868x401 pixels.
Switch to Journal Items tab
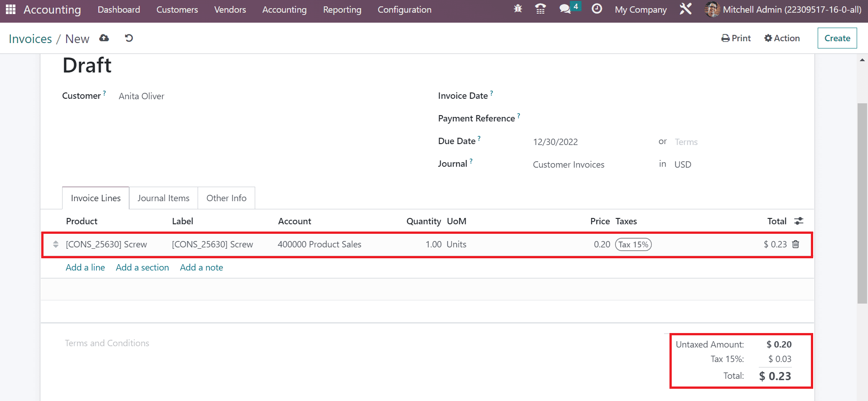164,198
